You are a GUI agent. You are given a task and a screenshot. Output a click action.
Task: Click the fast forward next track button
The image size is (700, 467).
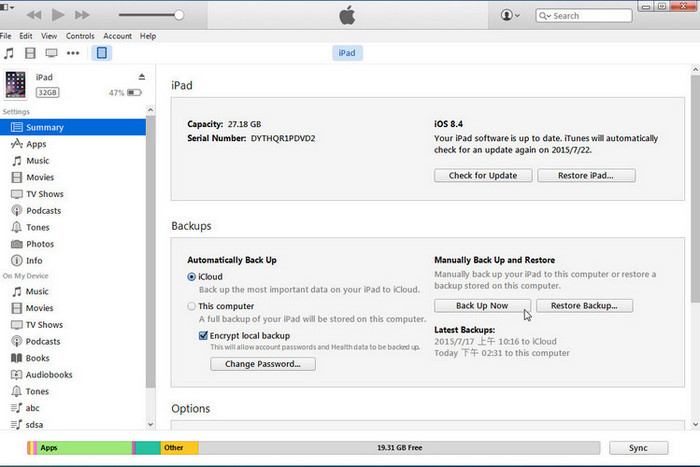(82, 15)
